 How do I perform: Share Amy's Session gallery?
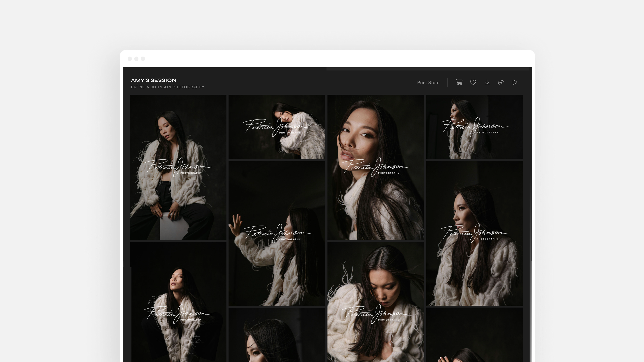point(501,82)
